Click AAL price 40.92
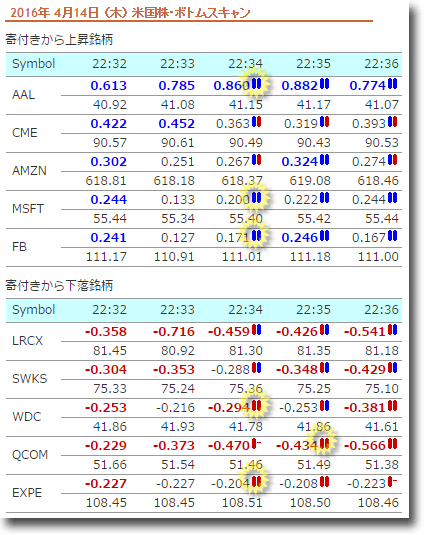426x535 pixels. [x=110, y=105]
